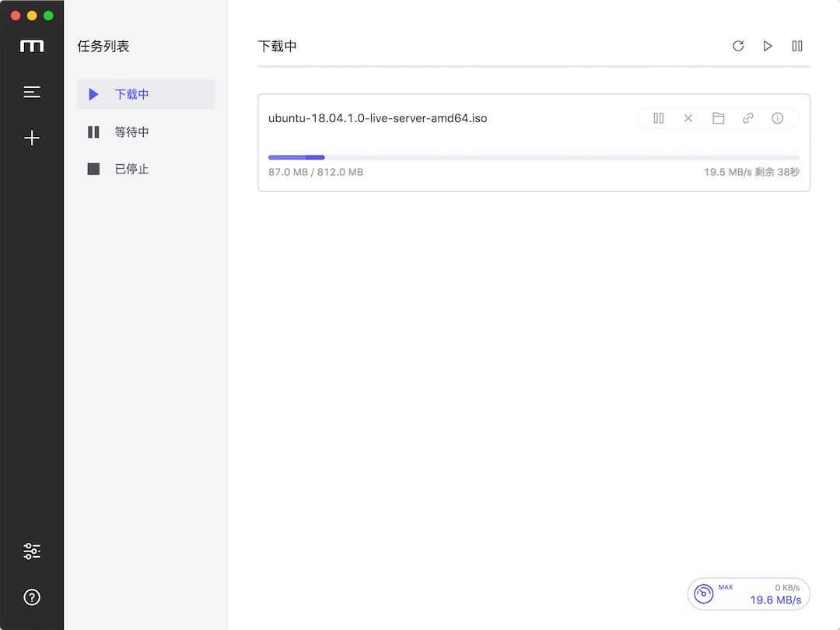Image resolution: width=840 pixels, height=630 pixels.
Task: Show the ubuntu ISO in its folder
Action: pyautogui.click(x=718, y=118)
